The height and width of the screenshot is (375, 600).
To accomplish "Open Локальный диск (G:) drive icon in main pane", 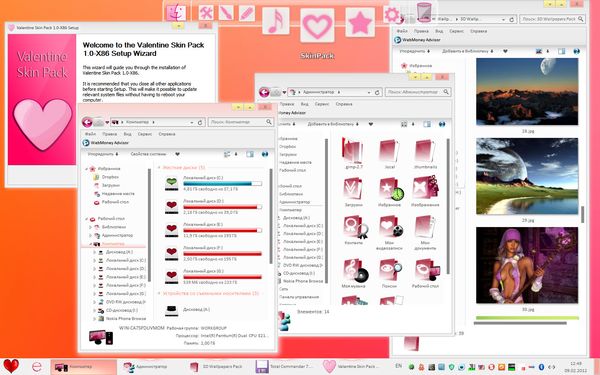I will [171, 277].
